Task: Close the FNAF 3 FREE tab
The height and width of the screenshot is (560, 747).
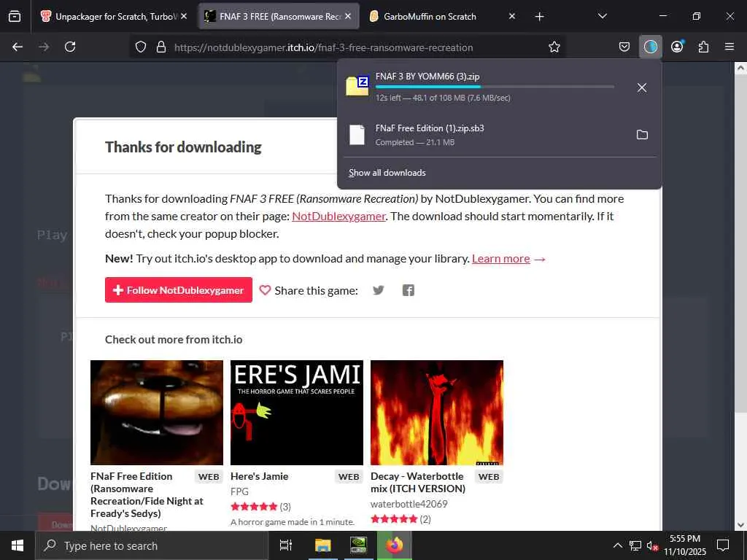Action: 348,16
